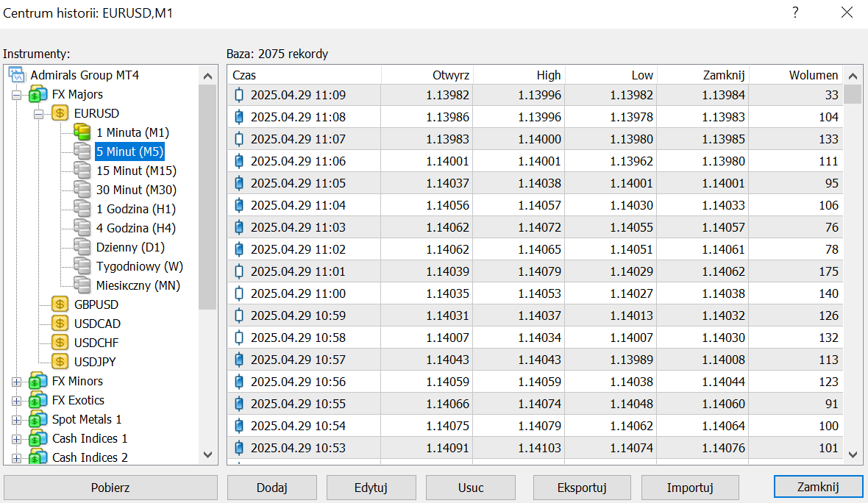Click the 4 Godzina (H4) database icon

point(82,228)
